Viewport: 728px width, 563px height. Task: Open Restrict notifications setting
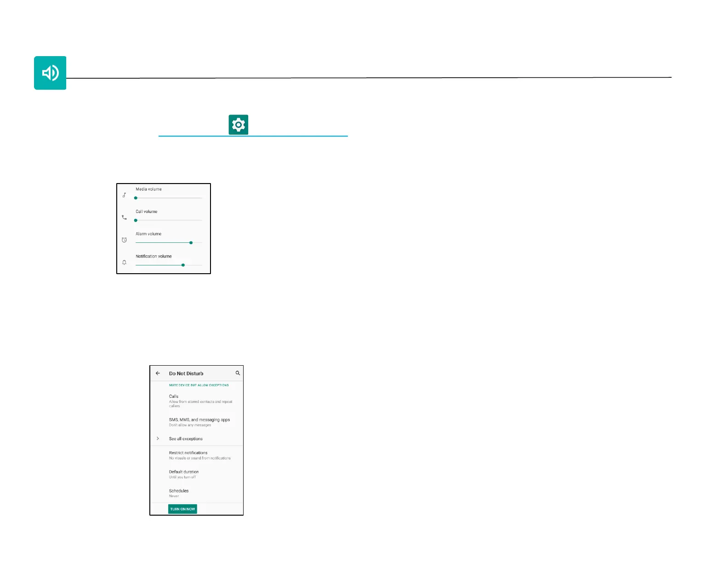point(199,455)
